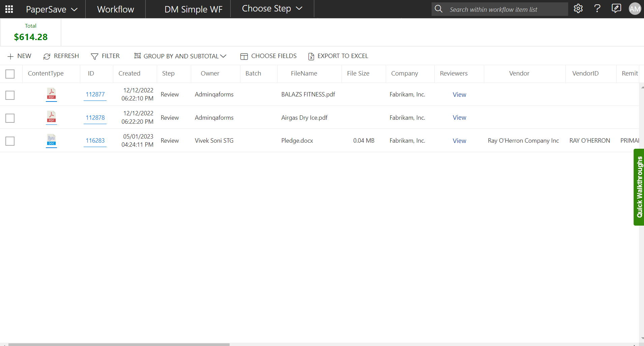This screenshot has width=644, height=346.
Task: Select the Ray O'Herron Company Inc cell
Action: [523, 141]
